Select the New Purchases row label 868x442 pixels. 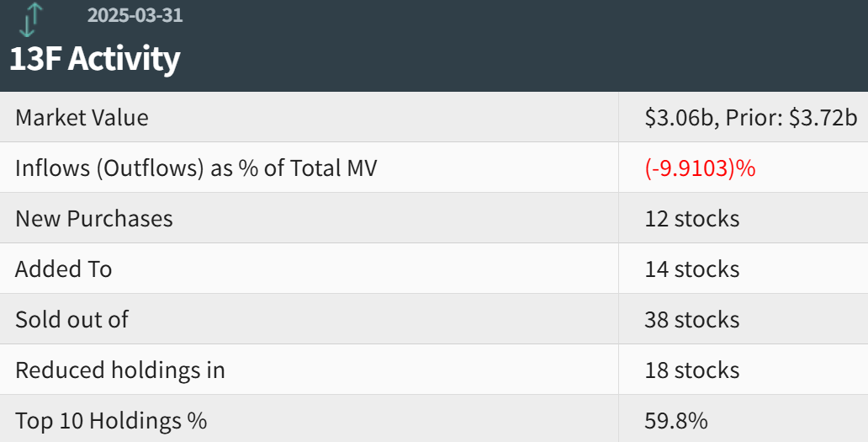(x=94, y=219)
